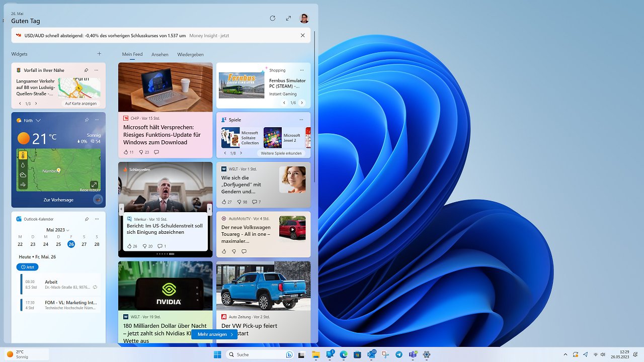Switch to Mein Feed tab
The width and height of the screenshot is (644, 362).
click(x=132, y=54)
